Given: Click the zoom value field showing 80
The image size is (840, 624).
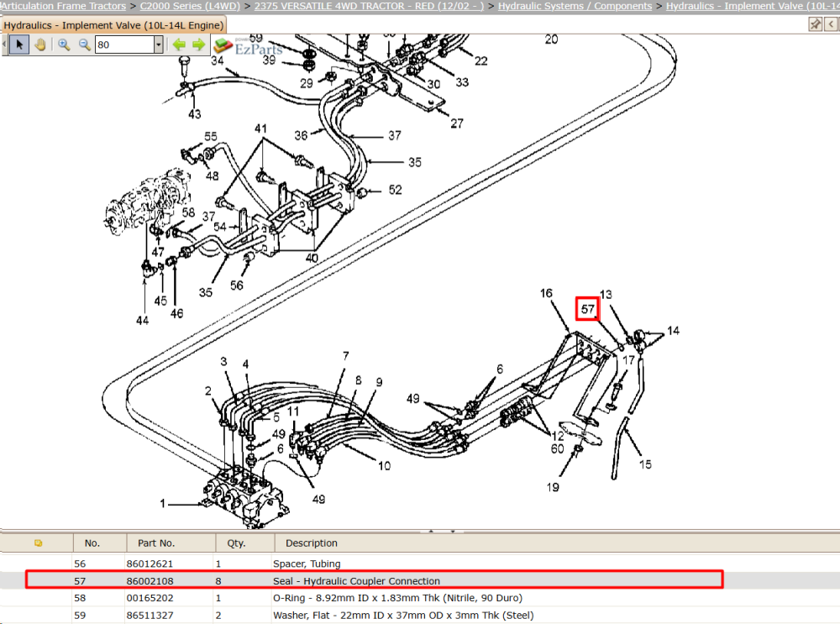Looking at the screenshot, I should click(x=125, y=45).
